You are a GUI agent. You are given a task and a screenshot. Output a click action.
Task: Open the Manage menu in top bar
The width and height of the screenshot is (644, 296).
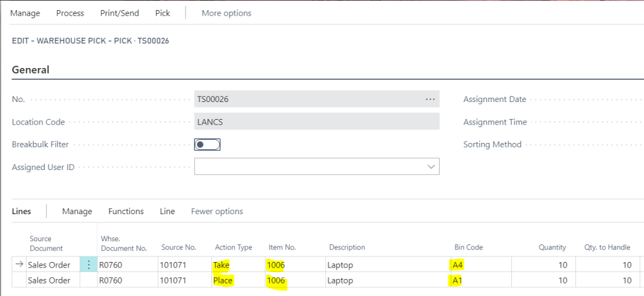[x=25, y=13]
